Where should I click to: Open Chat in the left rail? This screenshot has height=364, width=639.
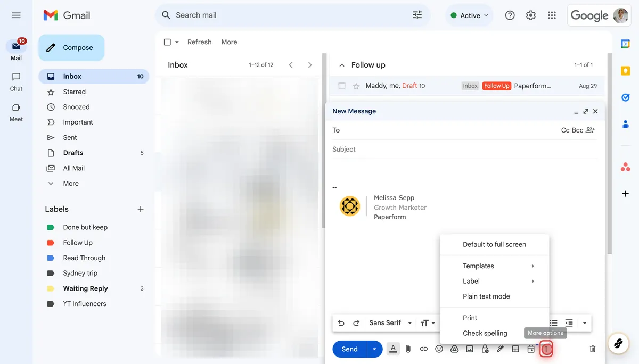click(x=16, y=81)
